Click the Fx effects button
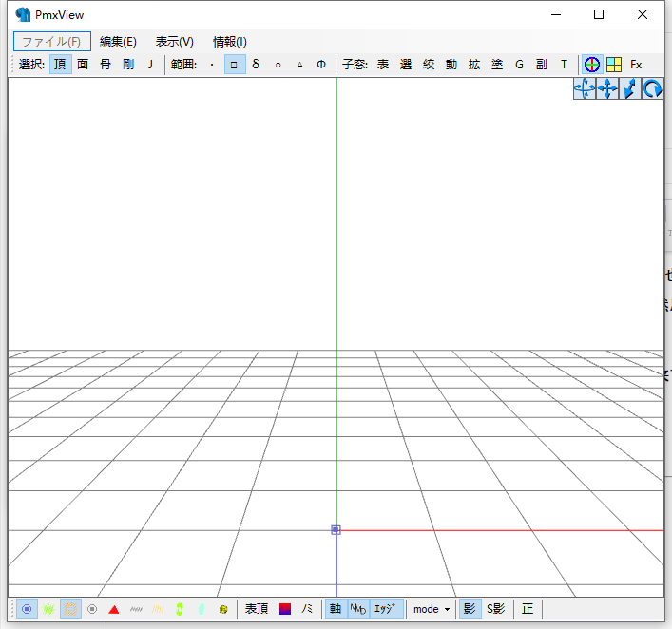Viewport: 672px width, 629px height. click(x=636, y=65)
